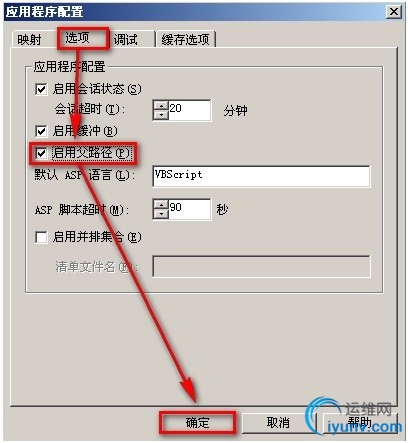Screen dimensions: 408x443
Task: Increase ASP script timeout with up arrow
Action: tap(161, 205)
